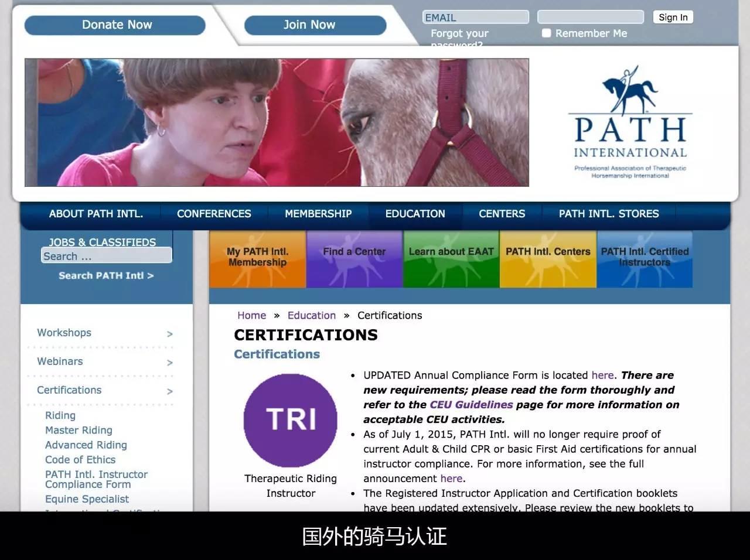The height and width of the screenshot is (560, 750).
Task: Click the blue Certifications subheading
Action: [277, 354]
